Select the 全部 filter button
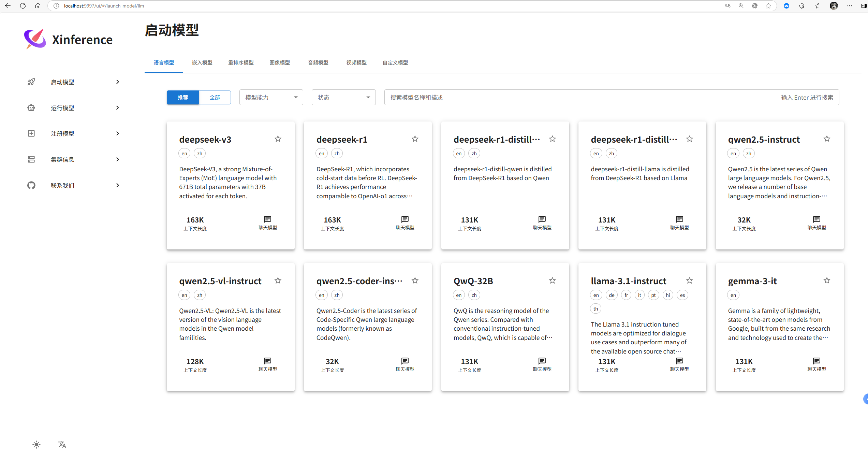The height and width of the screenshot is (460, 868). [215, 98]
